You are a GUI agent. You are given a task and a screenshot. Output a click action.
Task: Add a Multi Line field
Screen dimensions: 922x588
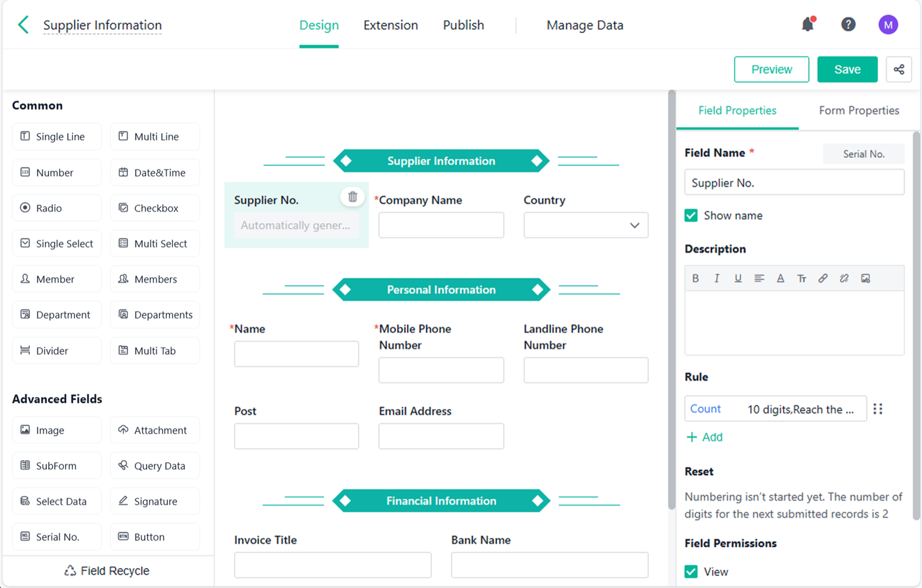pos(155,136)
